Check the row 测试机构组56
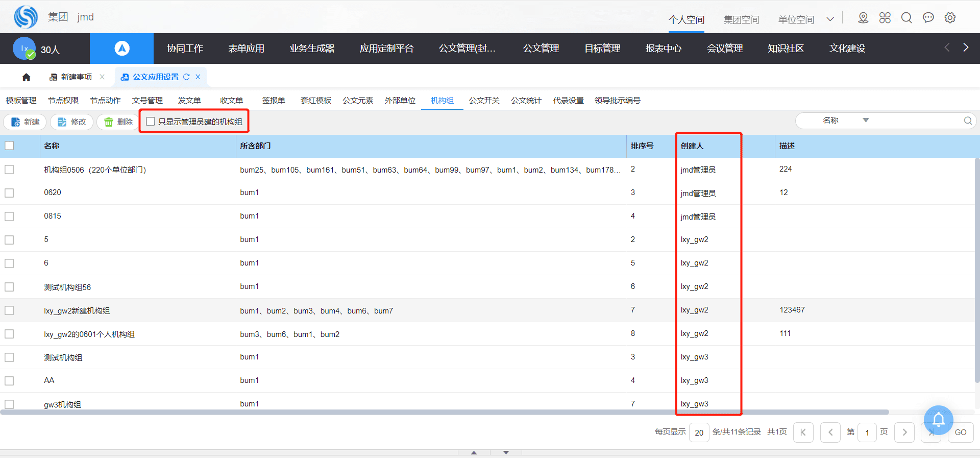The image size is (980, 458). tap(9, 287)
